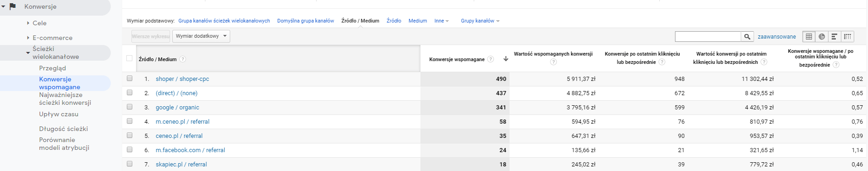Select Domyślna grupa kanałów dimension
The image size is (868, 171).
point(306,21)
